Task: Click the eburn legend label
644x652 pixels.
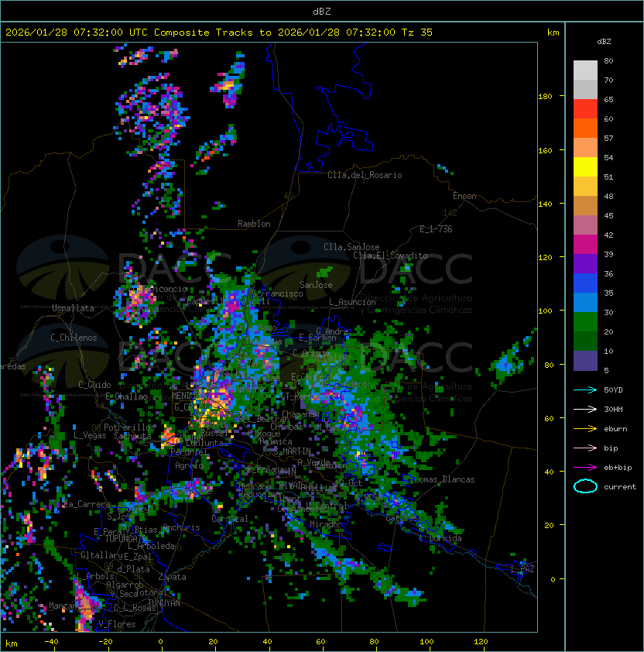Action: pos(615,429)
